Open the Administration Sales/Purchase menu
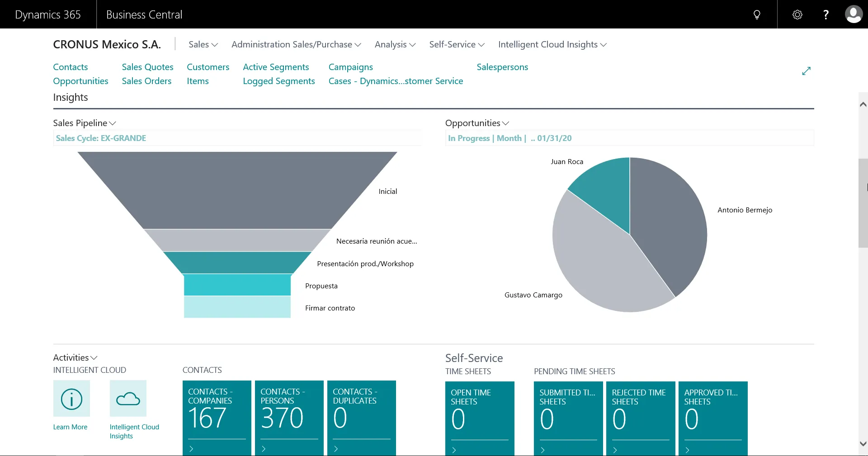The height and width of the screenshot is (456, 868). [x=296, y=44]
